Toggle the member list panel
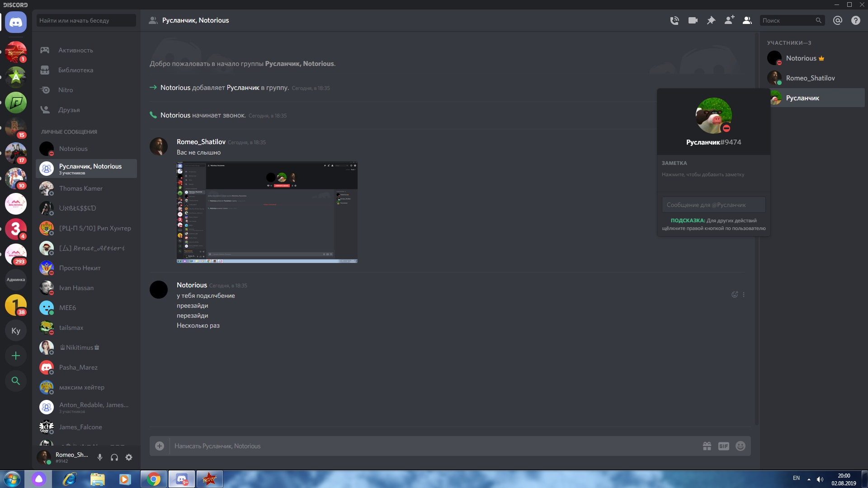 747,20
